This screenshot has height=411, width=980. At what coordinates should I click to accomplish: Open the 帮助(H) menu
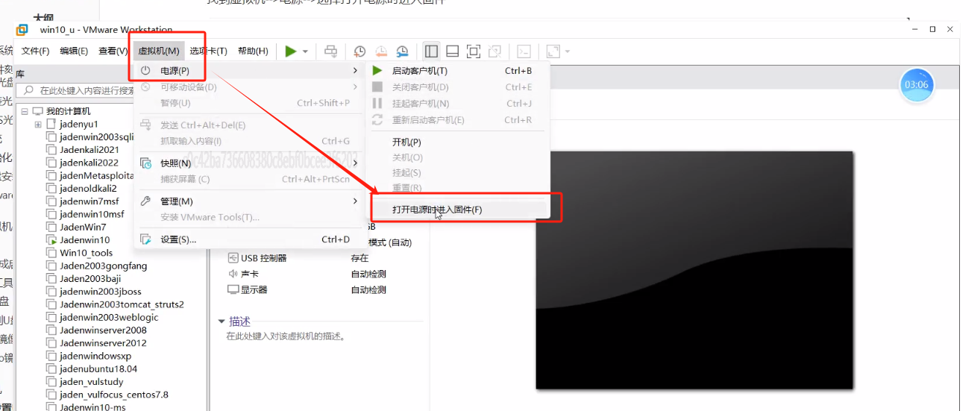(253, 51)
